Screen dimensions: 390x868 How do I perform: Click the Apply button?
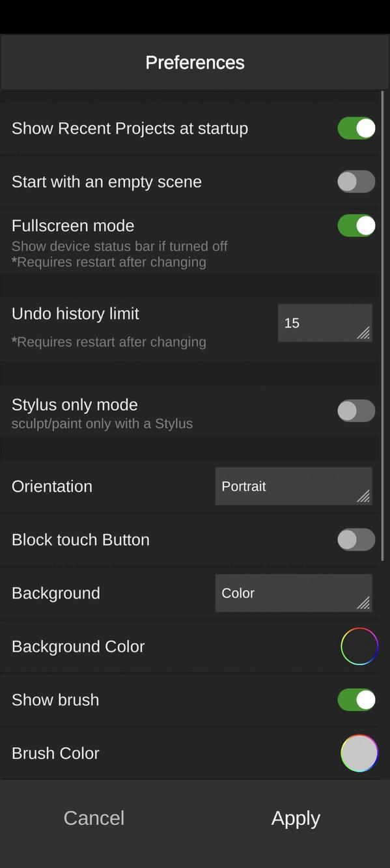295,818
